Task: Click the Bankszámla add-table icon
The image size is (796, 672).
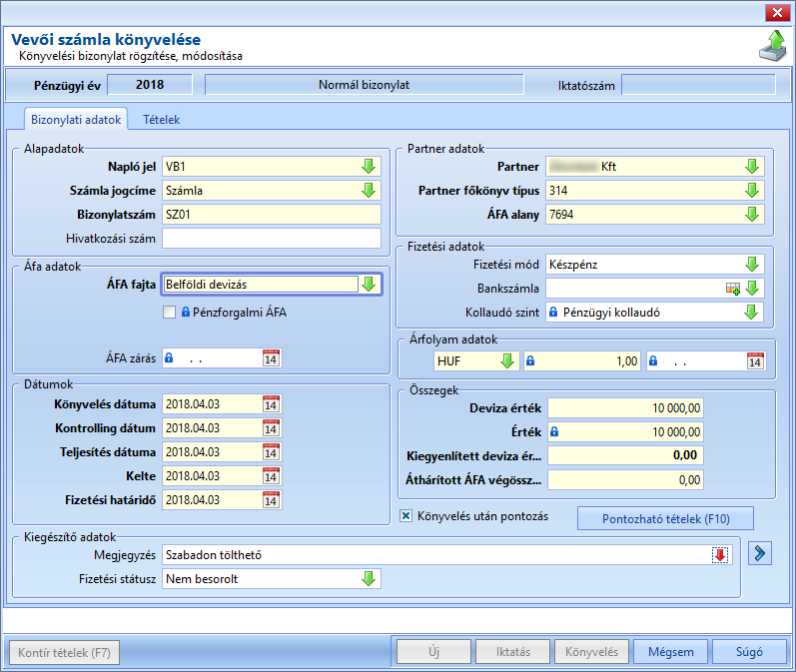Action: [732, 289]
